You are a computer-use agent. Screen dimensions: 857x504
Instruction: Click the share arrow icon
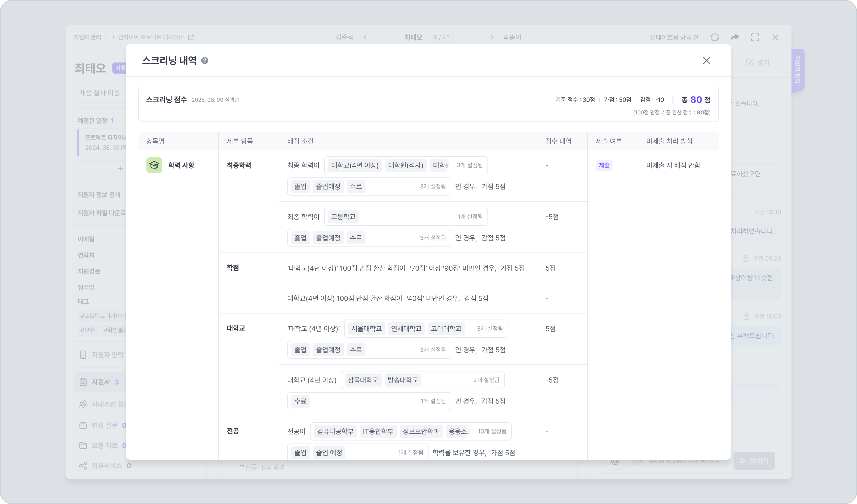pos(734,37)
